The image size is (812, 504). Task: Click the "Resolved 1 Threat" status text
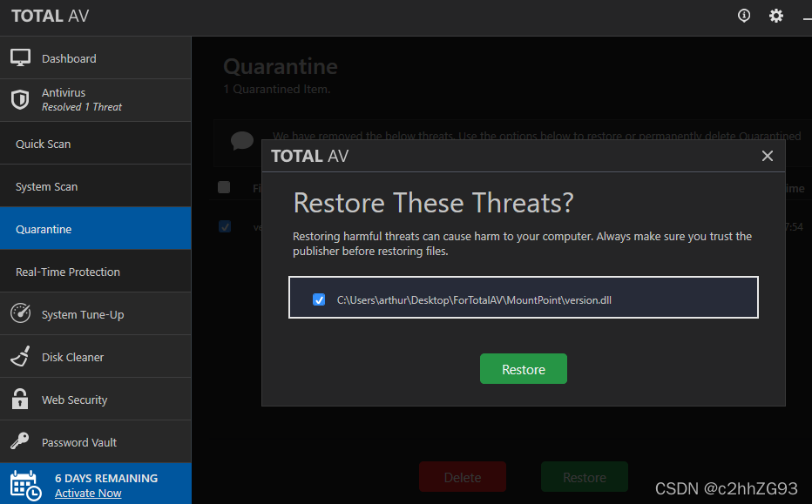pyautogui.click(x=82, y=107)
